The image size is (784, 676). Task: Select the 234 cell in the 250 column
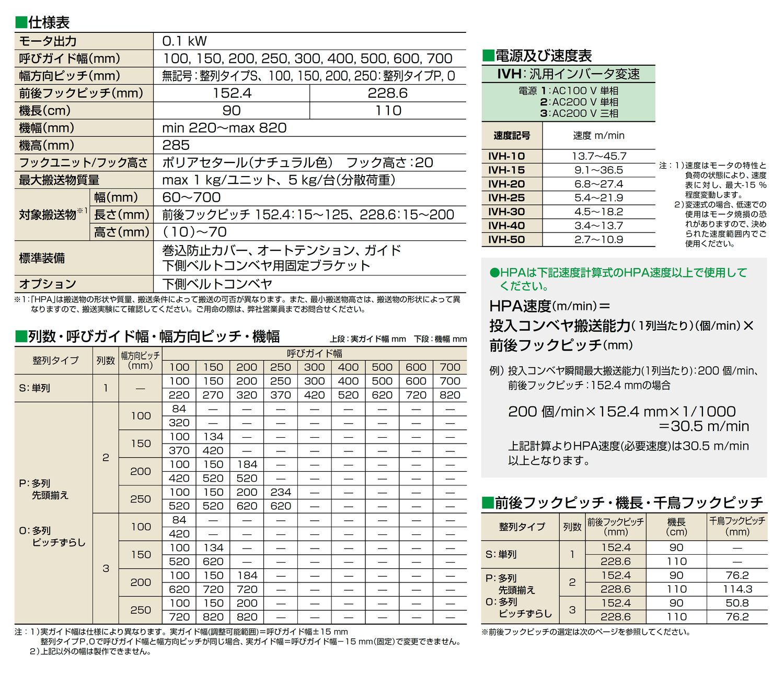281,492
